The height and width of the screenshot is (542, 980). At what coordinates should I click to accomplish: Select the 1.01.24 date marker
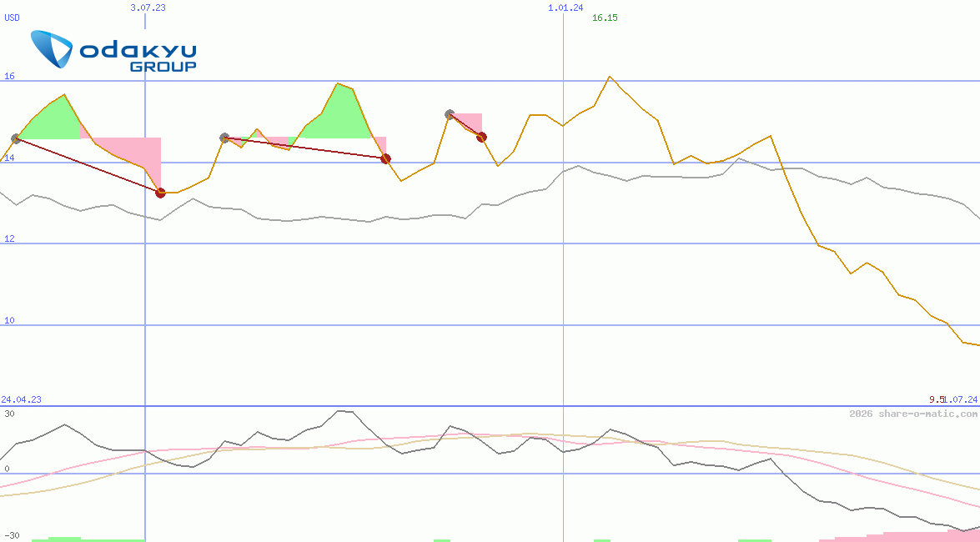(565, 8)
